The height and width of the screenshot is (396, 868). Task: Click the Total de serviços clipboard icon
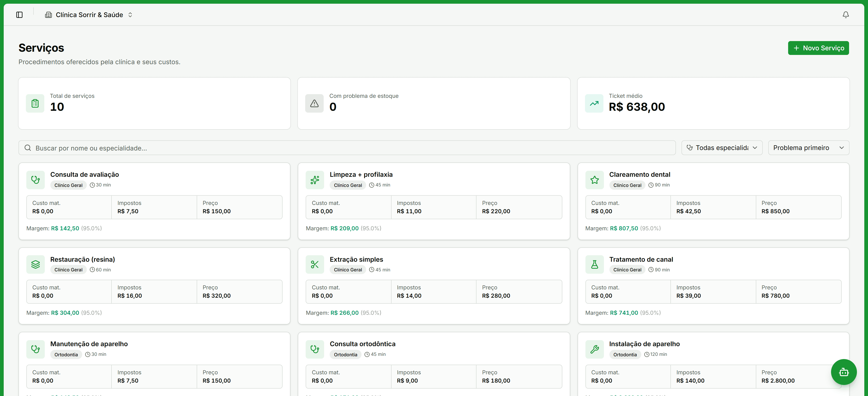point(35,103)
